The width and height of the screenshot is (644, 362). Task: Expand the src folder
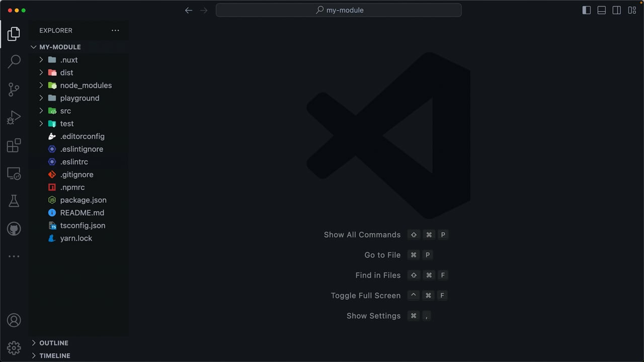point(78,111)
